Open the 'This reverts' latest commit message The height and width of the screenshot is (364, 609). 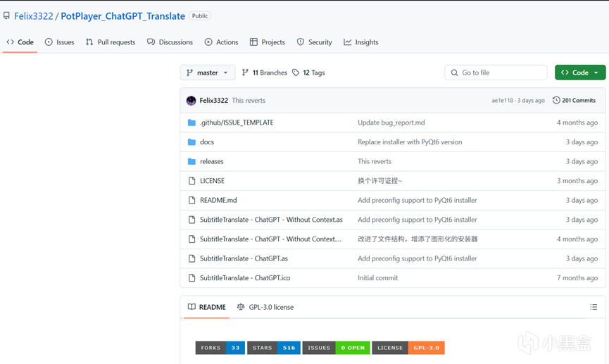(x=249, y=101)
